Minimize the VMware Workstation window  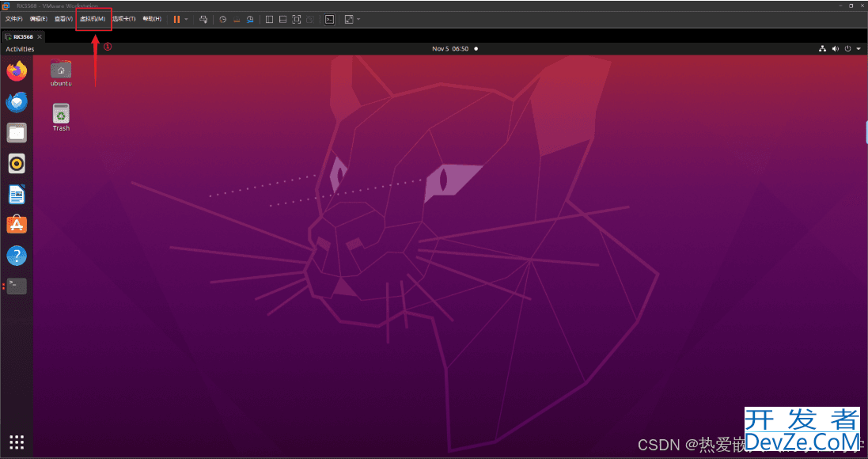coord(840,6)
